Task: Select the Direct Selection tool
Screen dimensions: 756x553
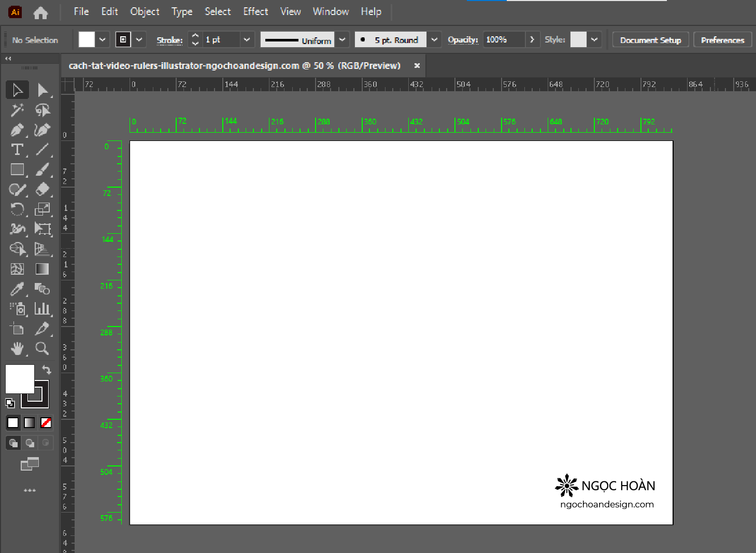Action: point(42,90)
